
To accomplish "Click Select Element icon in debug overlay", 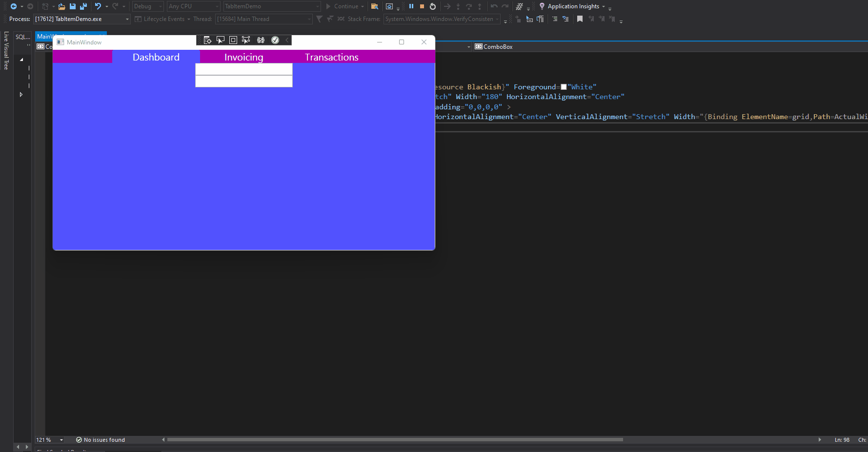I will tap(221, 40).
